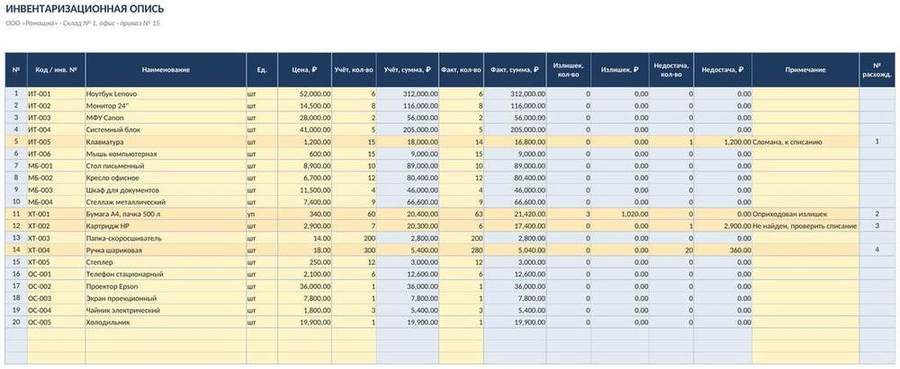Select the actual quantity cell '63'
The width and height of the screenshot is (900, 369).
[461, 214]
